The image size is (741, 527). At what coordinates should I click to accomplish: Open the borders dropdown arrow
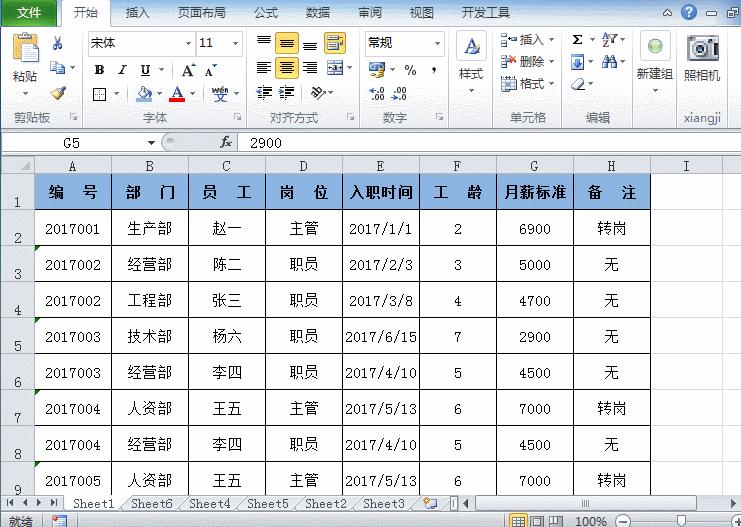coord(116,94)
